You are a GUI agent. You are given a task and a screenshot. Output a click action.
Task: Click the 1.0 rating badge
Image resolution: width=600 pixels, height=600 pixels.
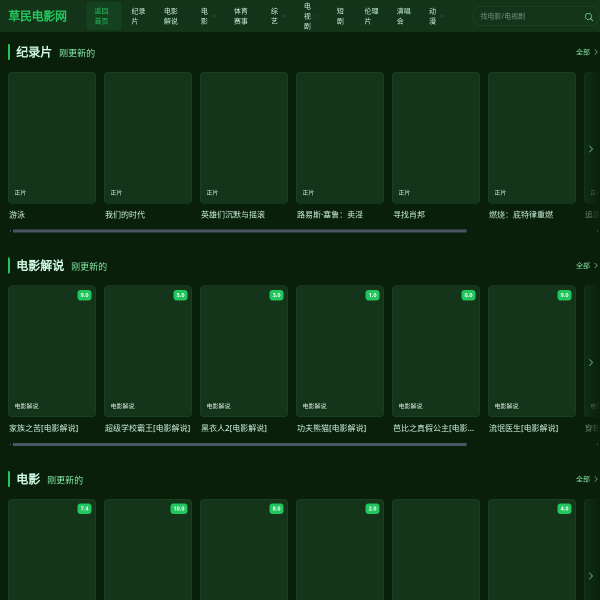[x=372, y=295]
